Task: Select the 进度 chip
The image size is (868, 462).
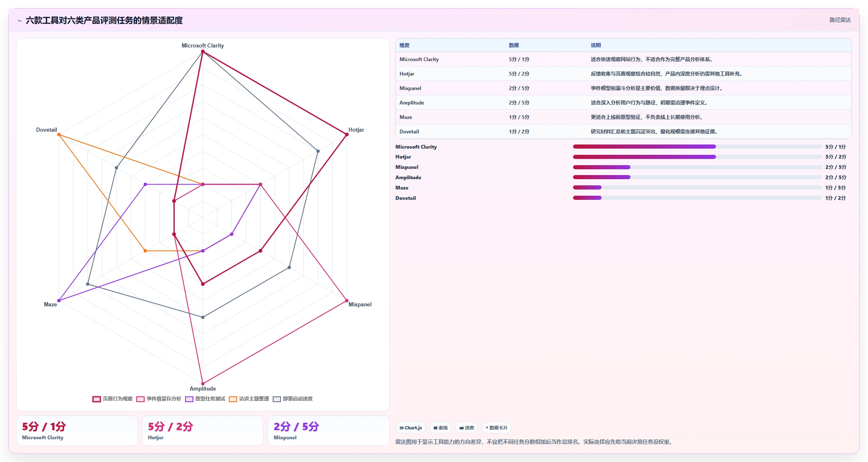Action: tap(466, 428)
